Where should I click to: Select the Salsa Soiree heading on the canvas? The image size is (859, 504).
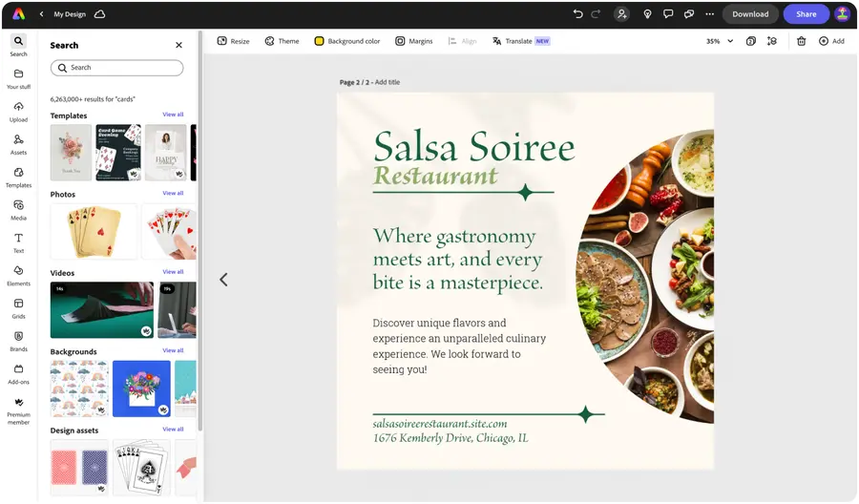tap(473, 147)
